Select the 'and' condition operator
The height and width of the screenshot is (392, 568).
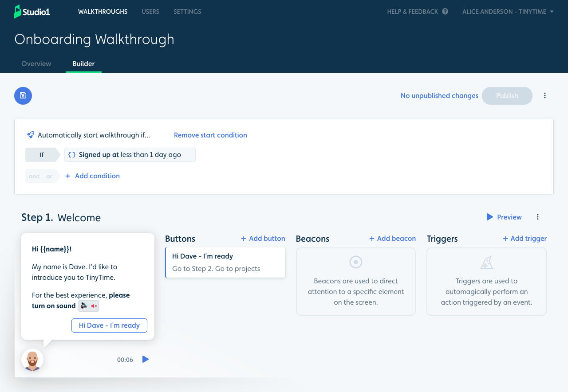(34, 176)
